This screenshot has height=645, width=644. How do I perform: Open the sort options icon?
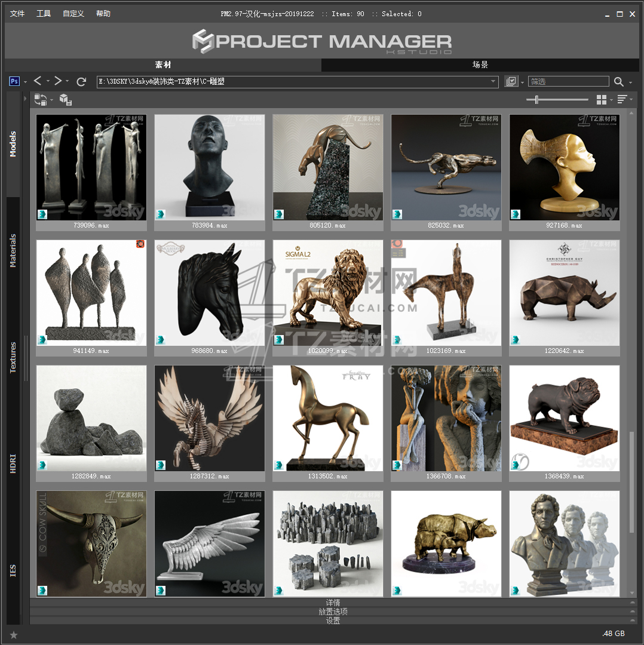pos(622,100)
